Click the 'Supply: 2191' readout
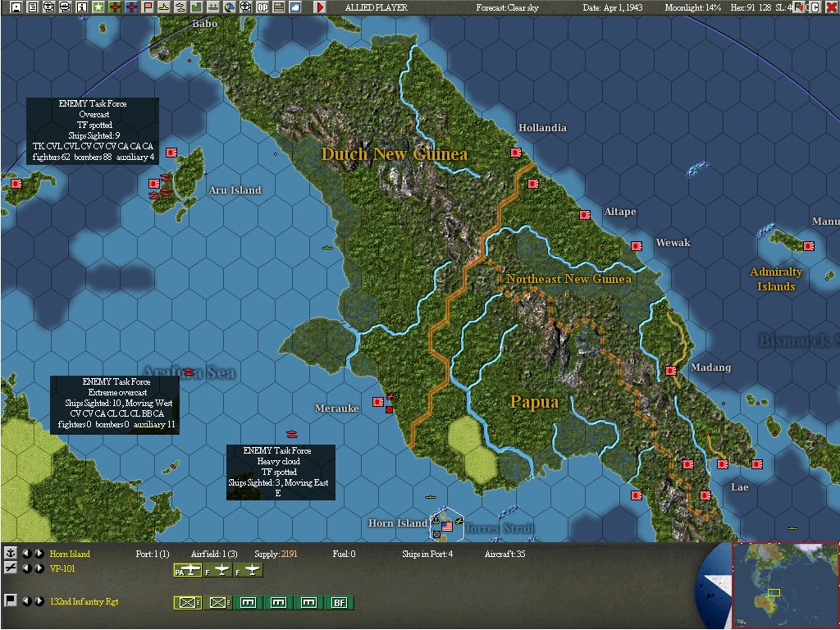 pyautogui.click(x=276, y=554)
